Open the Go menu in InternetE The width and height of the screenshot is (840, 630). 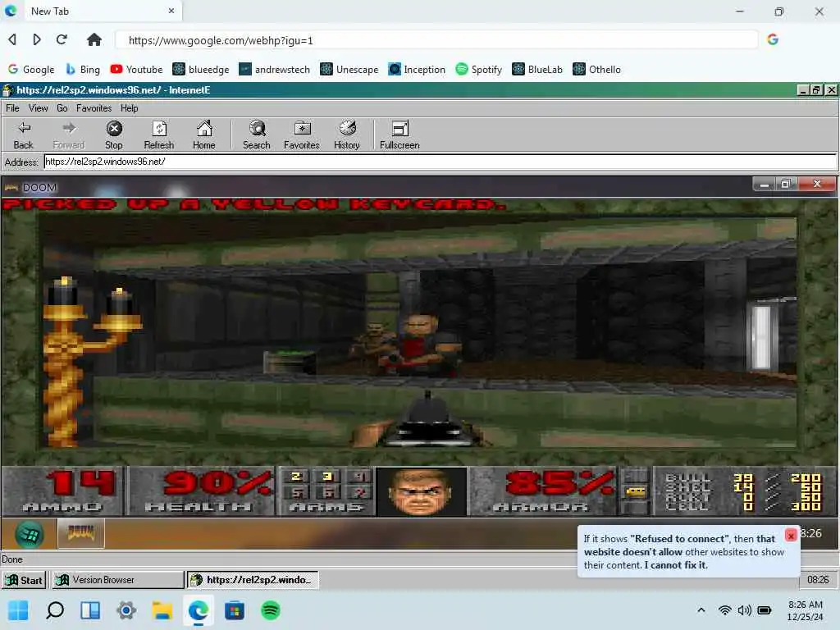coord(62,108)
